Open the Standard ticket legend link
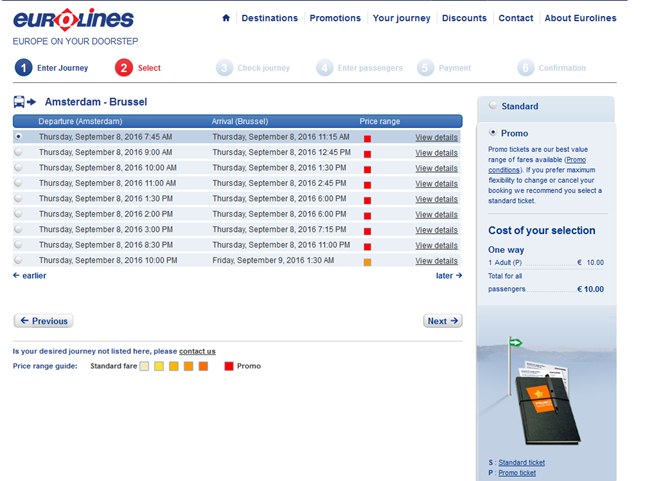This screenshot has width=645, height=481. (x=522, y=462)
